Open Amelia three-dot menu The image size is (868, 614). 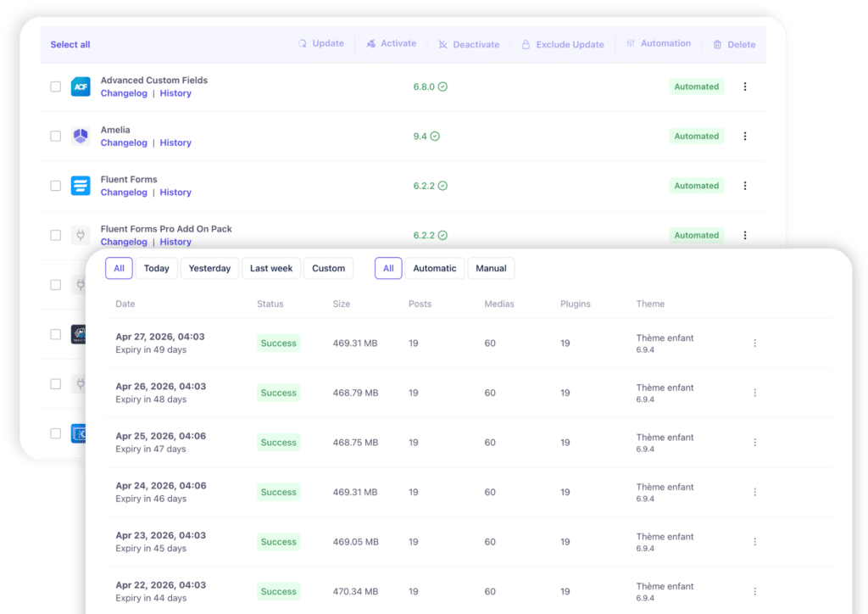tap(745, 137)
